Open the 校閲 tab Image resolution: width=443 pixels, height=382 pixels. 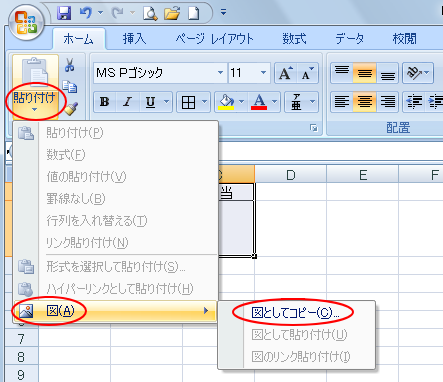[x=404, y=39]
